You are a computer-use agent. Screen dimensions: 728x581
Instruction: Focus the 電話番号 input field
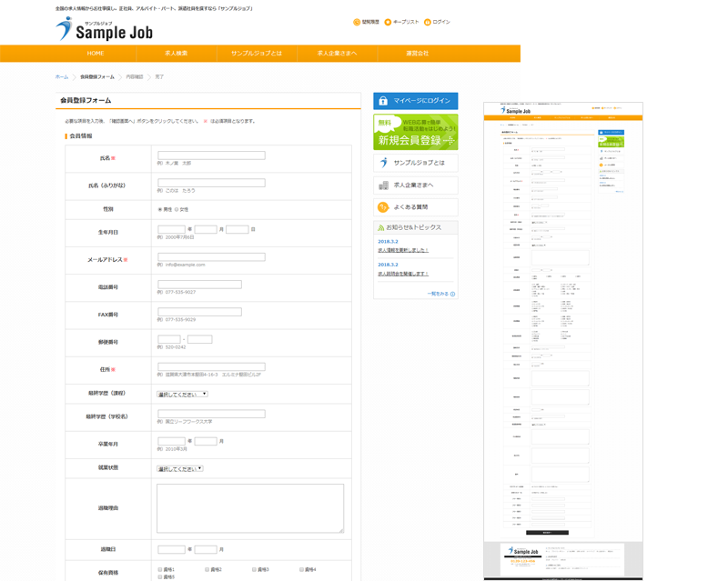pyautogui.click(x=199, y=285)
